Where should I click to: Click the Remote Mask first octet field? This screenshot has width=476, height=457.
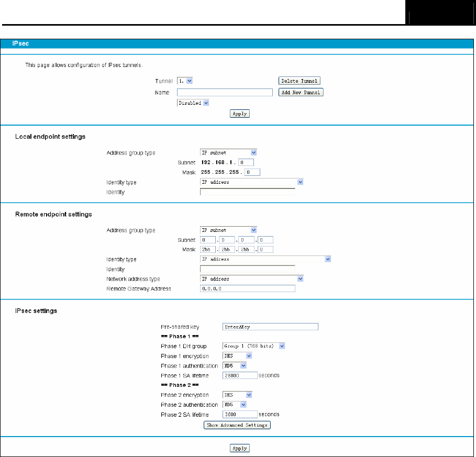pyautogui.click(x=208, y=249)
